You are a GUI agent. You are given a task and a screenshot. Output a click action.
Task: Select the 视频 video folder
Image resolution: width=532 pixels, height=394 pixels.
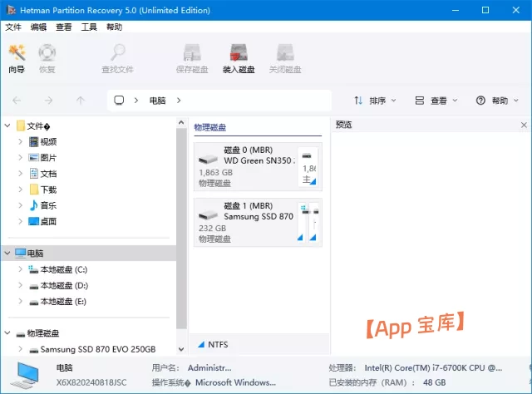pos(42,142)
